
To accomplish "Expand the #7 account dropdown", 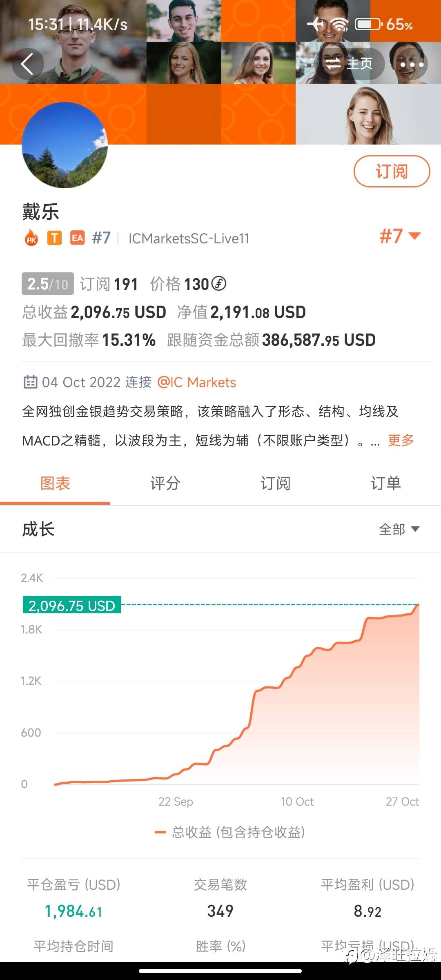I will [x=400, y=236].
